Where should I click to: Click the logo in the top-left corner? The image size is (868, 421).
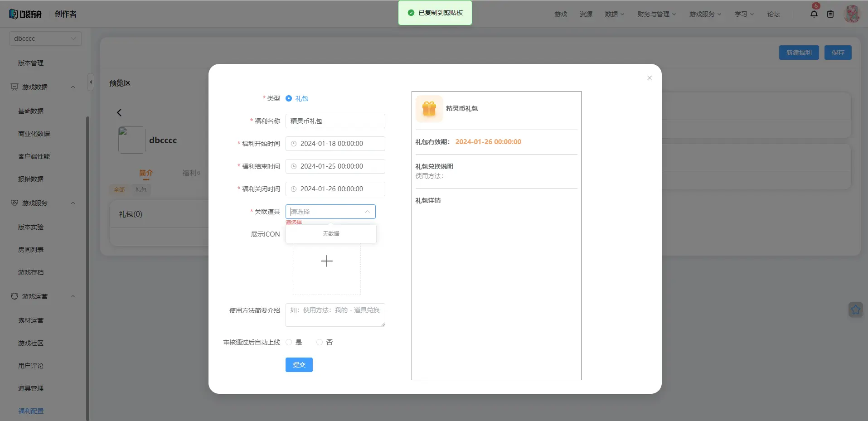click(x=25, y=14)
